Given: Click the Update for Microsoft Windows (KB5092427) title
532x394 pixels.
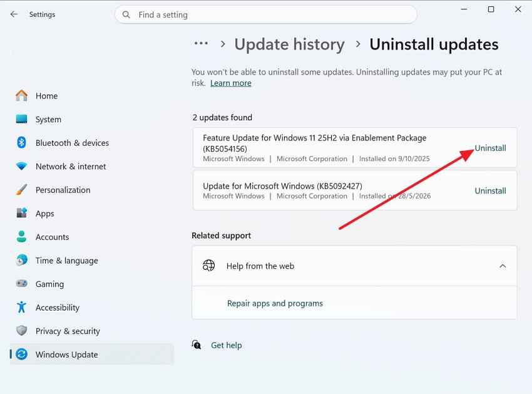Looking at the screenshot, I should pos(282,186).
